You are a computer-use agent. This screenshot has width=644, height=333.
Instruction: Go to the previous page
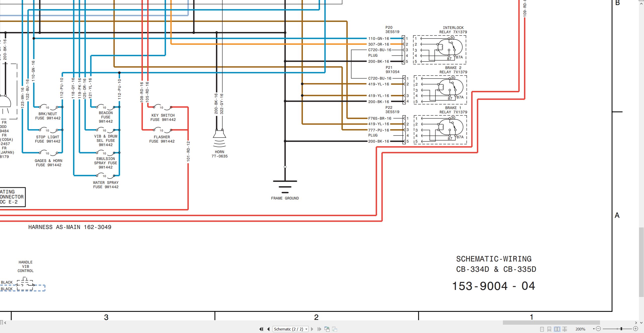pos(268,329)
